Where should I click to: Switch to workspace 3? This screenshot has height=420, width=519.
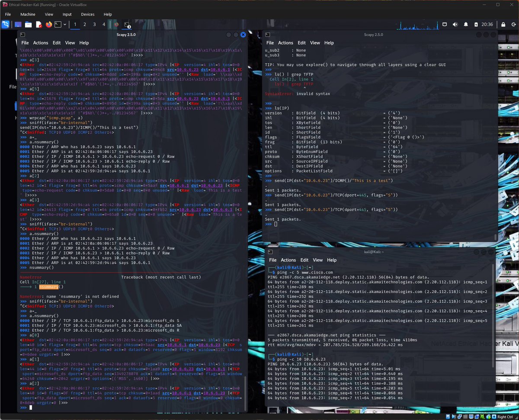click(94, 25)
